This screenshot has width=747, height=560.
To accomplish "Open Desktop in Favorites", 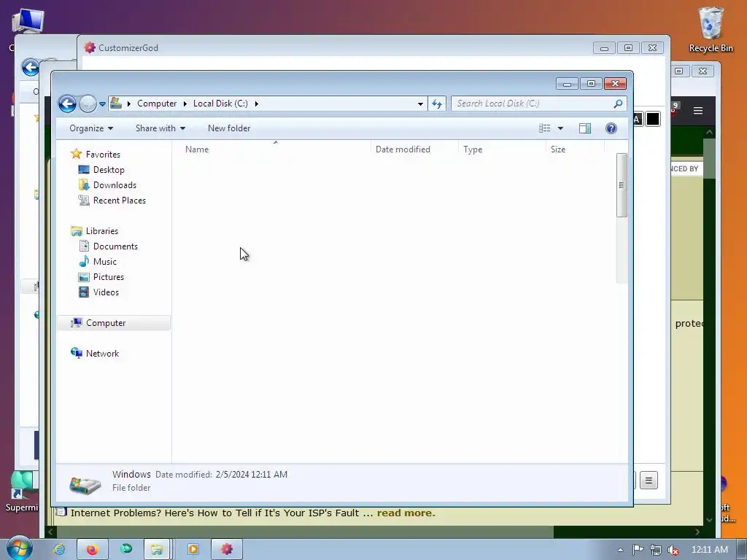I will (x=109, y=169).
